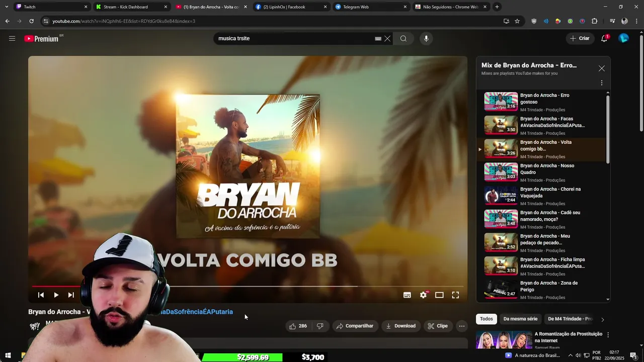Image resolution: width=644 pixels, height=362 pixels.
Task: Create a Clipe from the video
Action: (438, 326)
